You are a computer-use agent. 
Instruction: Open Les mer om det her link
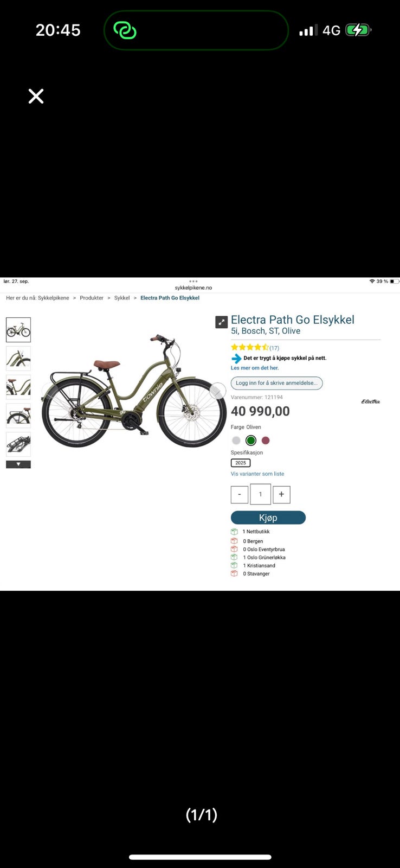(x=255, y=368)
